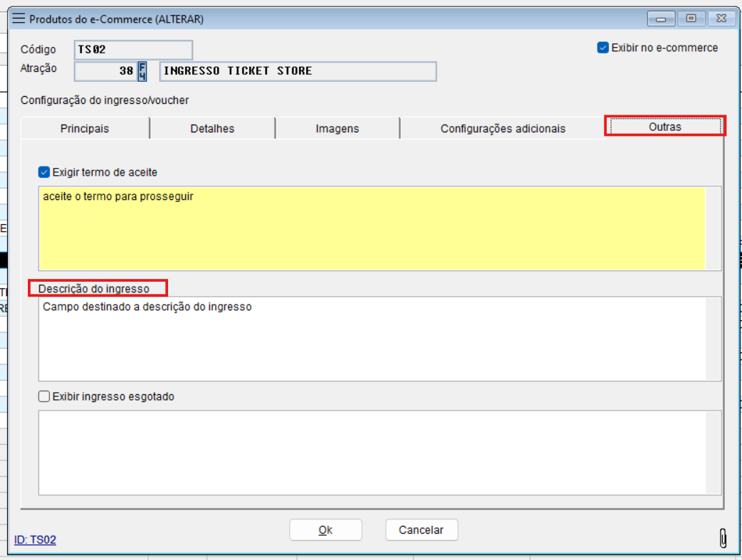
Task: Switch to the Principais tab
Action: [x=85, y=129]
